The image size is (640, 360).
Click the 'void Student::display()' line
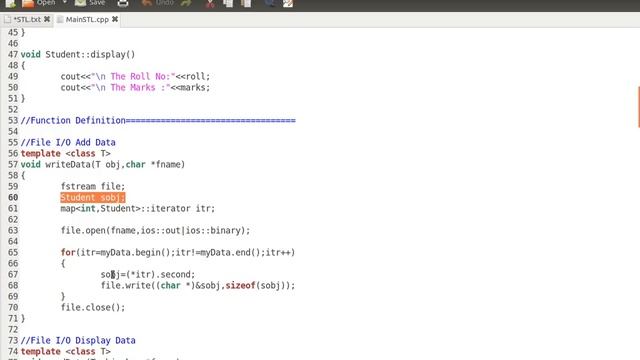pyautogui.click(x=78, y=55)
